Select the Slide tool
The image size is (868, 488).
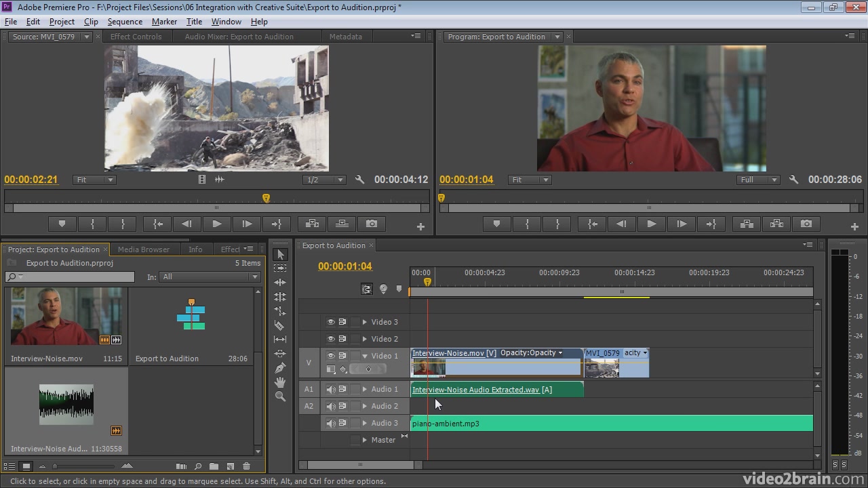pos(280,353)
